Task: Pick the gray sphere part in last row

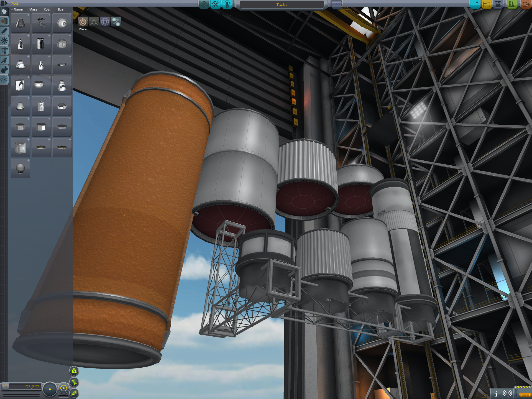Action: click(21, 168)
